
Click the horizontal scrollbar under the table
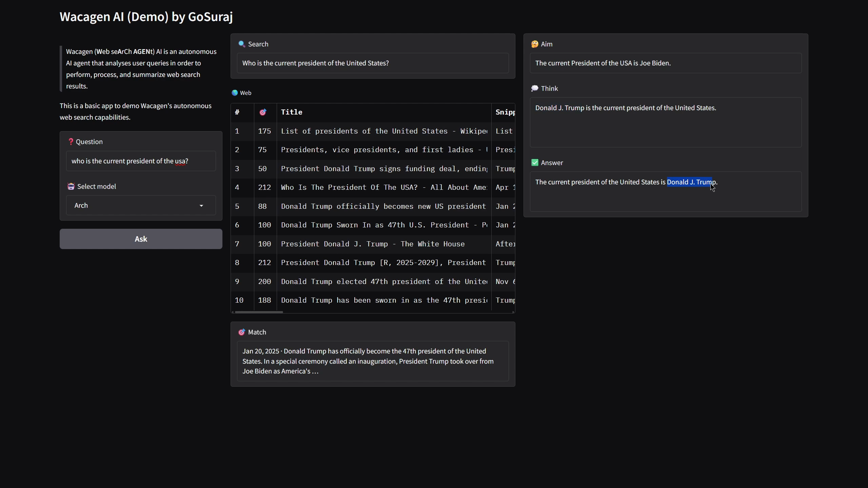(259, 312)
